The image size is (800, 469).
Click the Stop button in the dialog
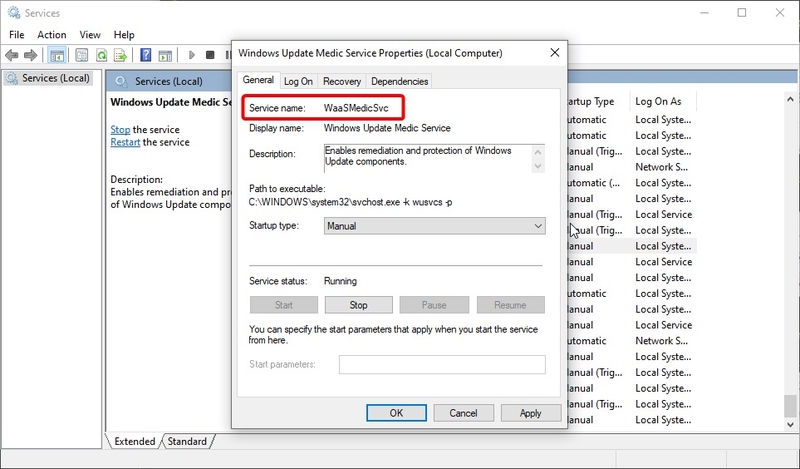pos(358,305)
